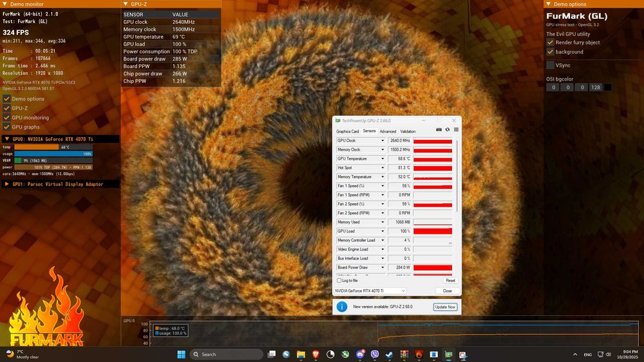Open the Fan 1 Speed (%) dropdown
The image size is (644, 362).
(383, 186)
